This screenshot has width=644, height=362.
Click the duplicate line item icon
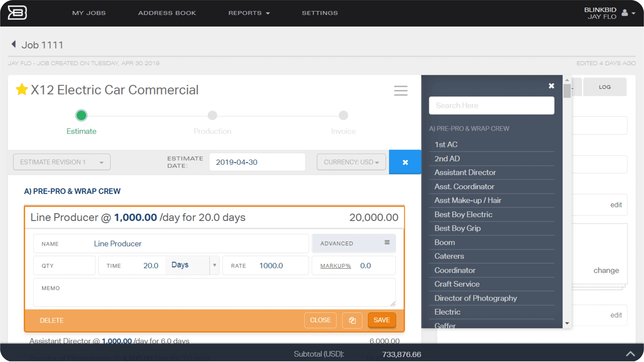(352, 320)
